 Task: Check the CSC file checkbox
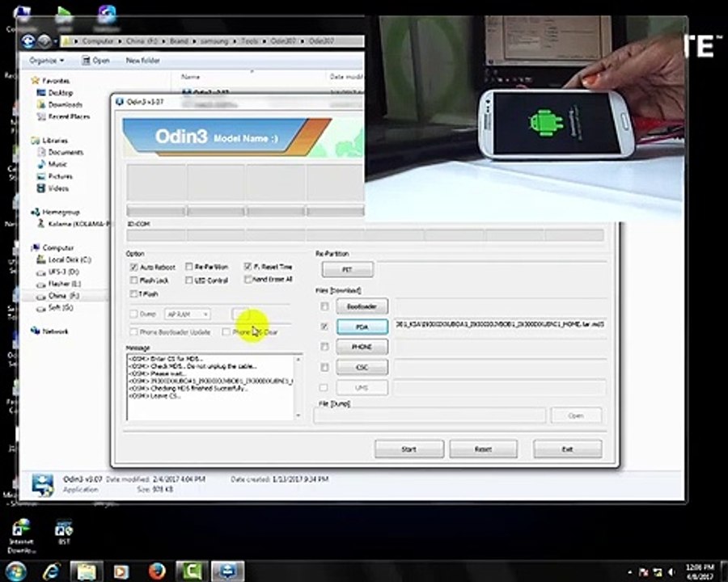coord(324,367)
